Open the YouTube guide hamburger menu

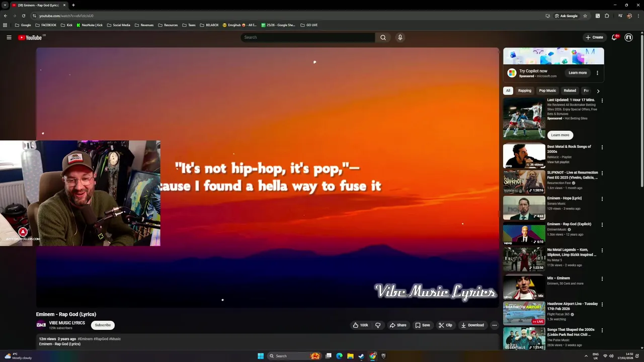click(9, 37)
